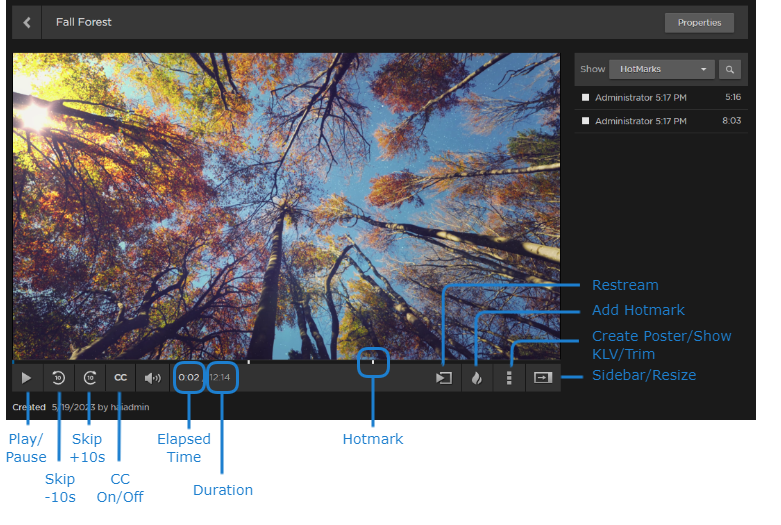Screen dimensions: 781x525
Task: Mute the video volume
Action: [152, 378]
